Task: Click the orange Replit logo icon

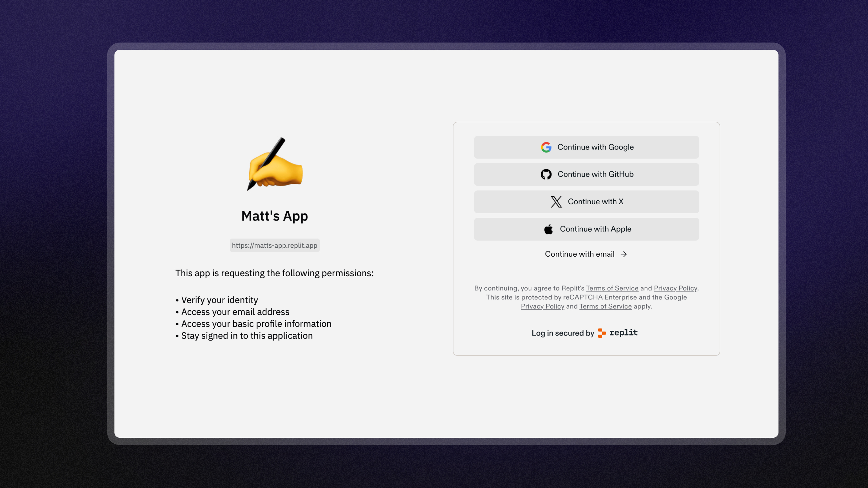Action: pos(602,333)
